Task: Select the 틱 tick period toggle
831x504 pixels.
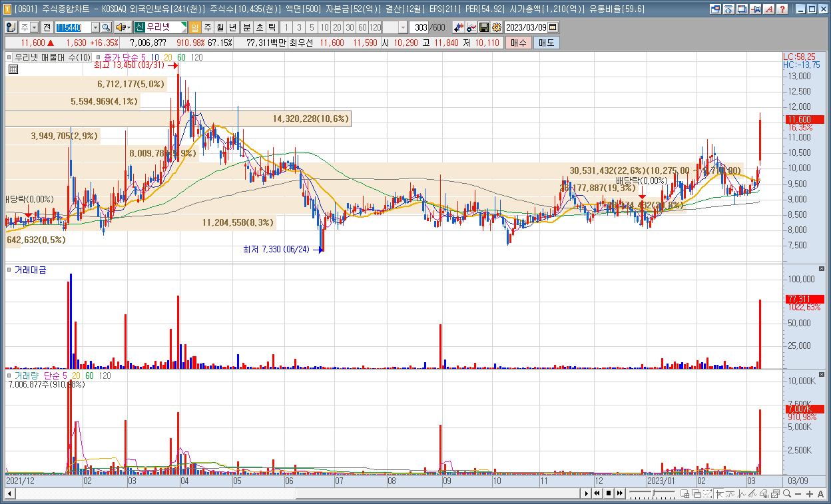Action: coord(272,27)
